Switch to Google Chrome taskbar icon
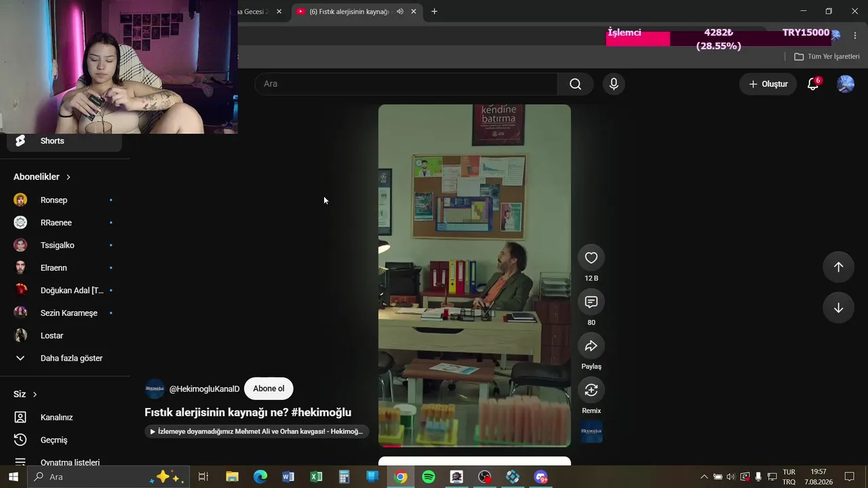 [401, 477]
